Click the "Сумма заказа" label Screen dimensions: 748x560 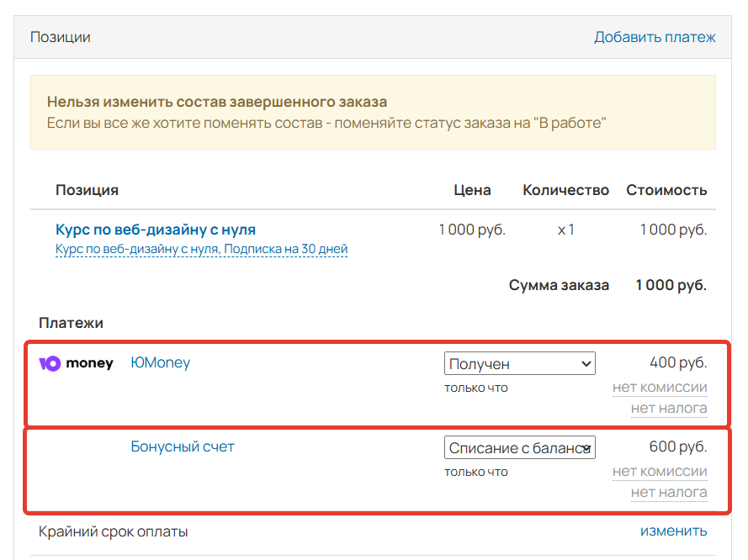[559, 285]
